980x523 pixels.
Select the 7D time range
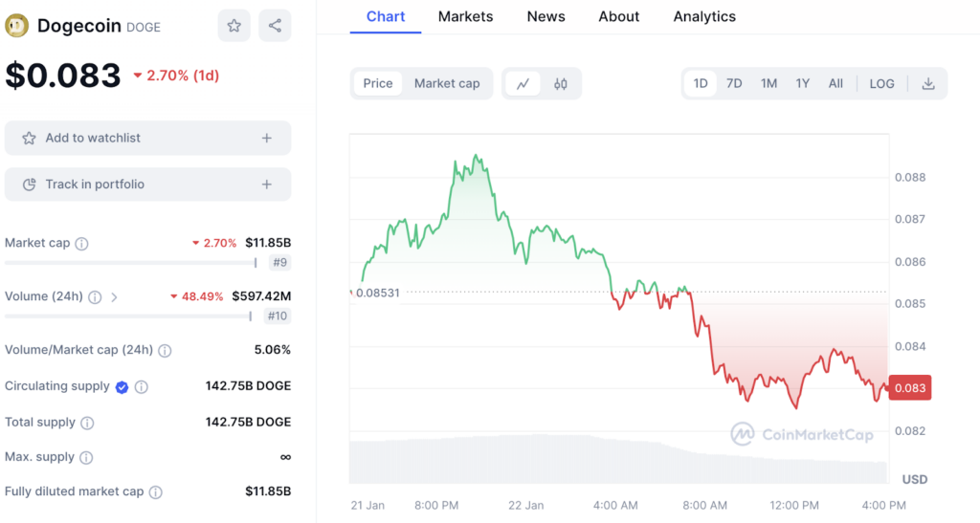coord(734,84)
